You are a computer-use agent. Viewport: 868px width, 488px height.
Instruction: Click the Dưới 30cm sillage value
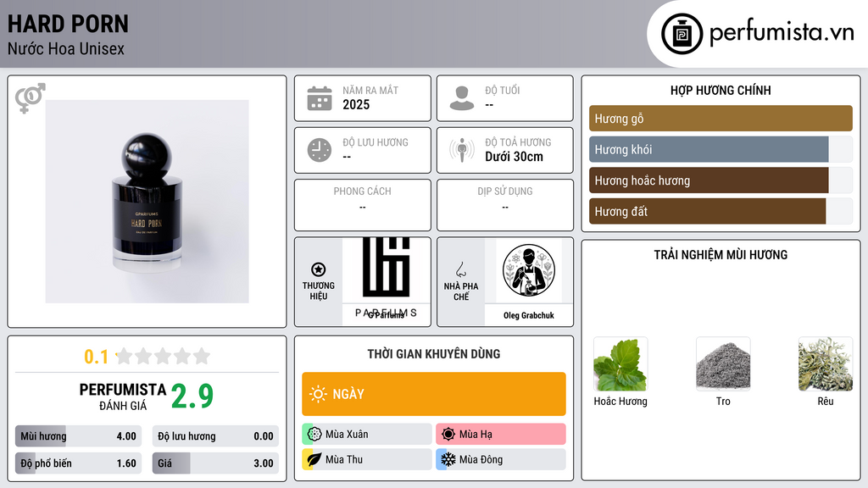(514, 157)
